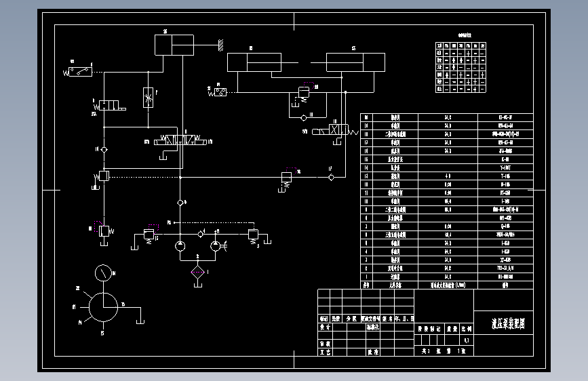Click the check valve between the two pumps
The width and height of the screenshot is (588, 381).
point(201,234)
